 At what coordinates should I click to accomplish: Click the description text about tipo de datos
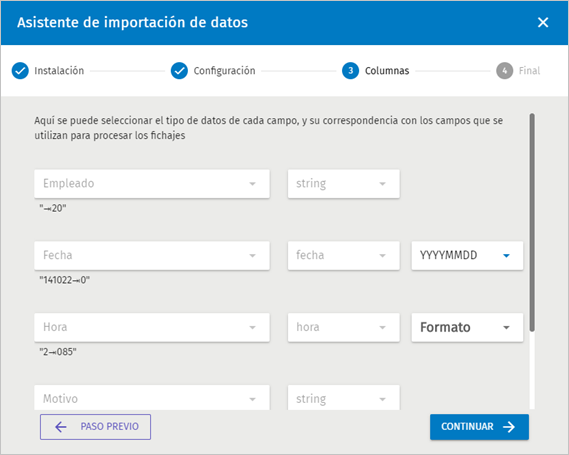pyautogui.click(x=269, y=128)
